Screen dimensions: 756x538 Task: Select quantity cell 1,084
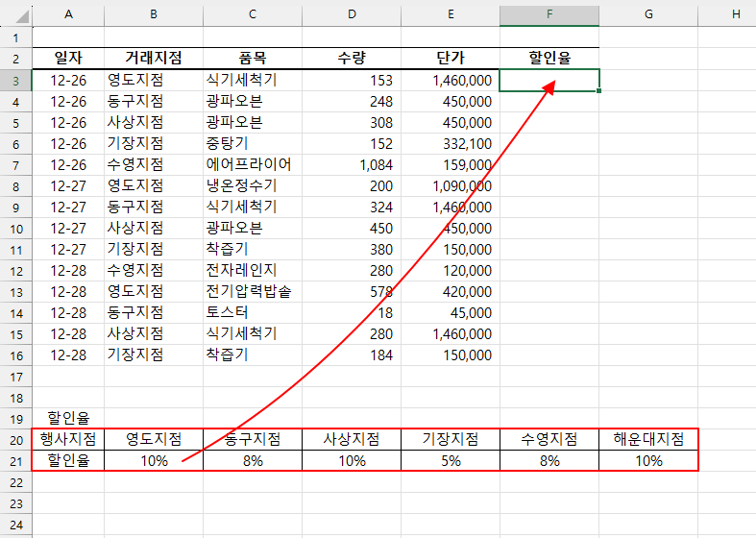coord(352,165)
